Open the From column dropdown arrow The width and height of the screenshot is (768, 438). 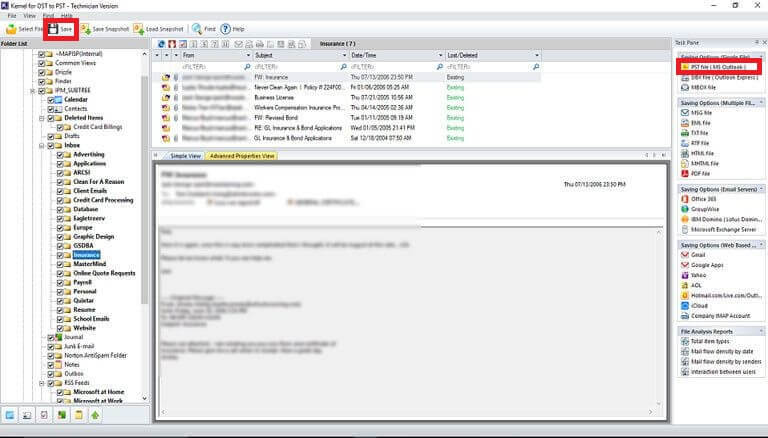tap(248, 55)
